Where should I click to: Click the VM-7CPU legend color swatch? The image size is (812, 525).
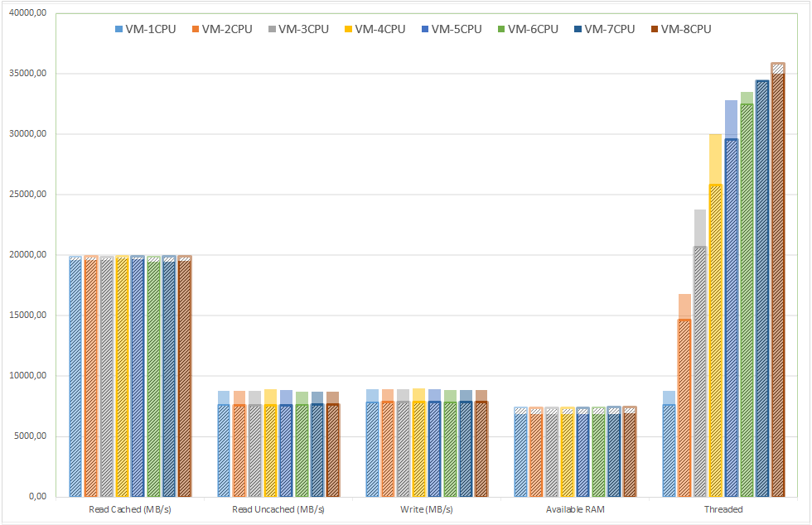coord(578,30)
